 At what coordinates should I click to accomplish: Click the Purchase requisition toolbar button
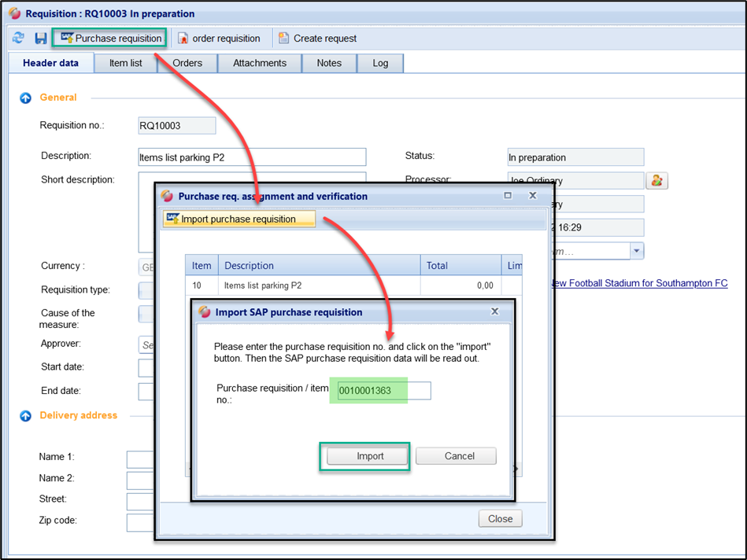110,38
